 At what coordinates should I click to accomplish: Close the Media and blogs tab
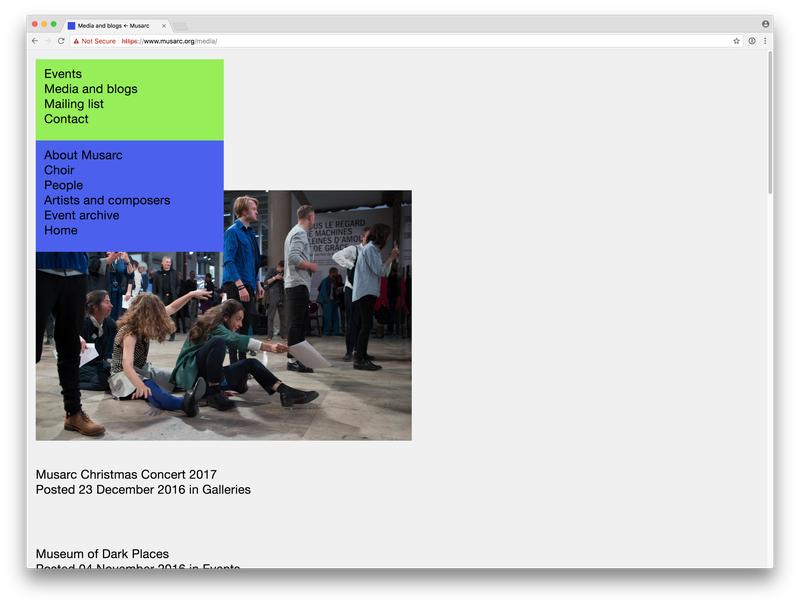[x=164, y=26]
